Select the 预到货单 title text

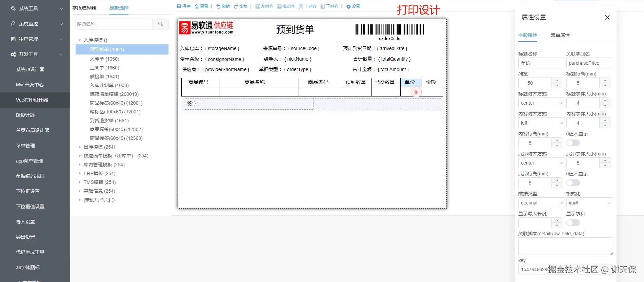(x=295, y=29)
